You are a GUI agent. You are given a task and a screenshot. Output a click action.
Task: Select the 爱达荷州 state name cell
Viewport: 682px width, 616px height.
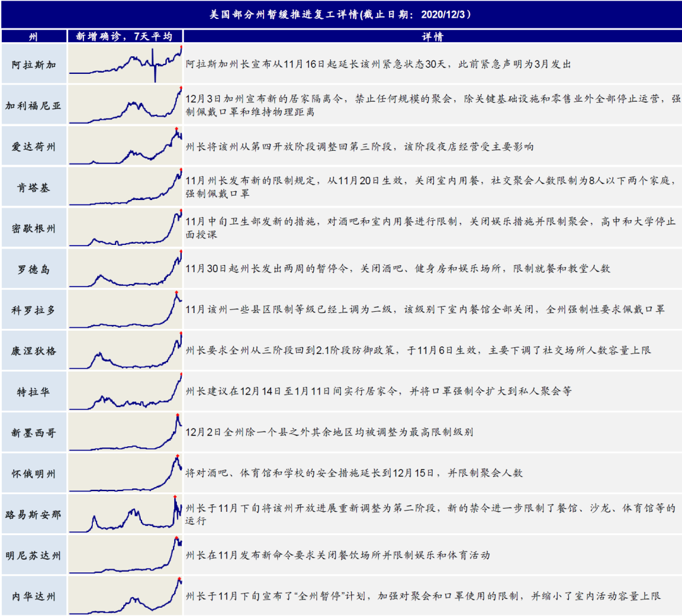33,146
